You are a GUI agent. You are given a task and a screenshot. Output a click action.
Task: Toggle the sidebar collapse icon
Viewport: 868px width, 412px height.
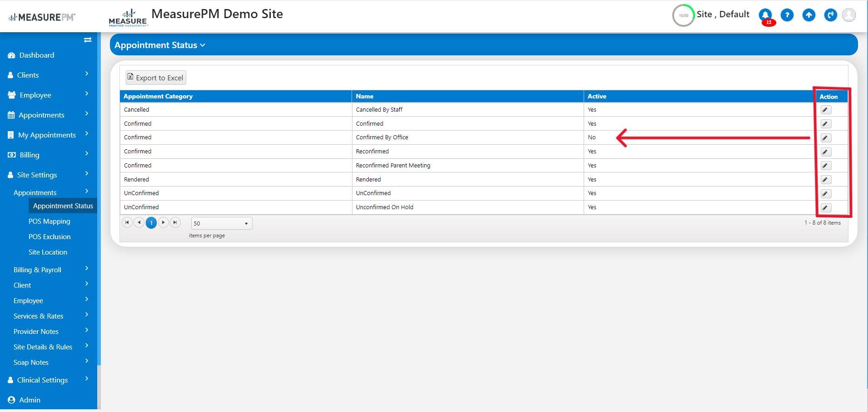tap(88, 40)
